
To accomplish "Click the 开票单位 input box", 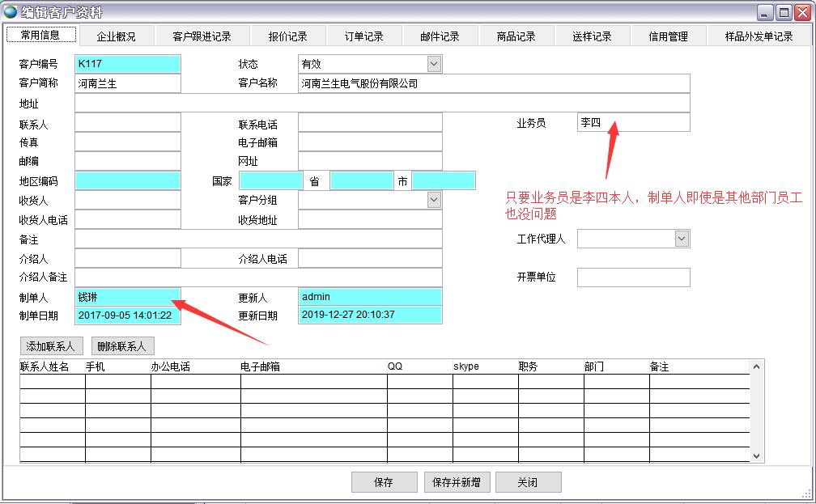I will coord(633,277).
